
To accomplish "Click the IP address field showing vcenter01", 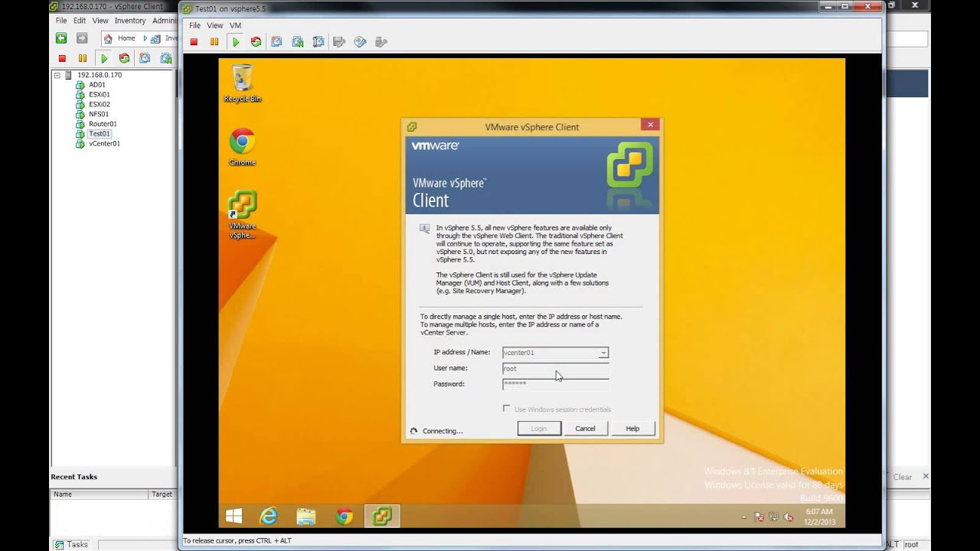I will point(550,353).
